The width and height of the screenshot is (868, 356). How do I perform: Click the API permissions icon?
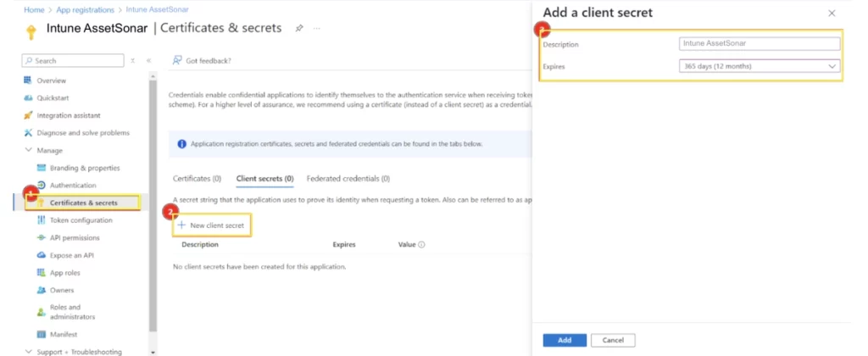41,238
